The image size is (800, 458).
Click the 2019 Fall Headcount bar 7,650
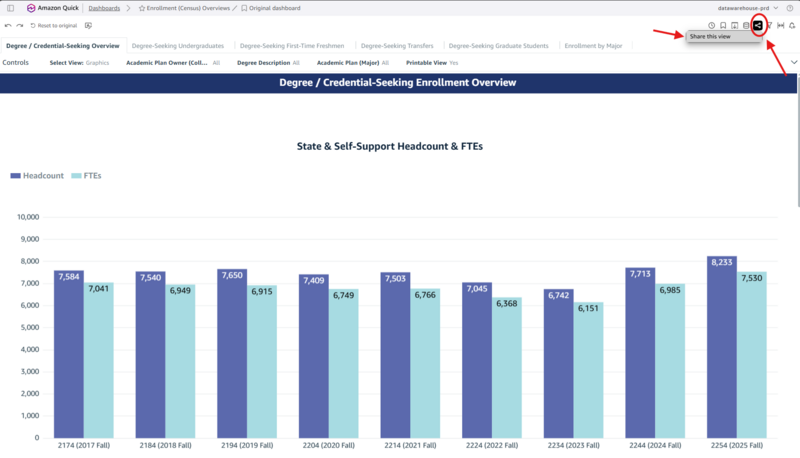(232, 353)
